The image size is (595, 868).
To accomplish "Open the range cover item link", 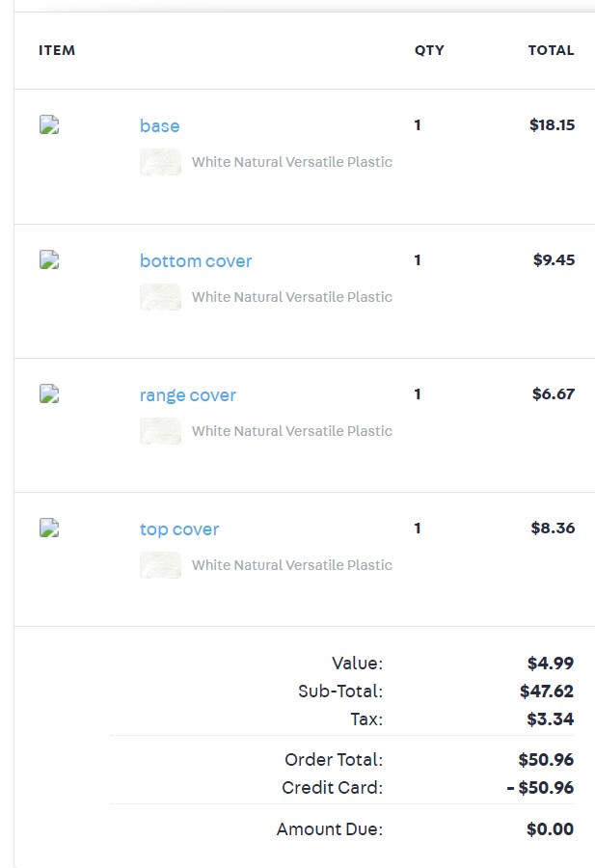I will (x=188, y=395).
